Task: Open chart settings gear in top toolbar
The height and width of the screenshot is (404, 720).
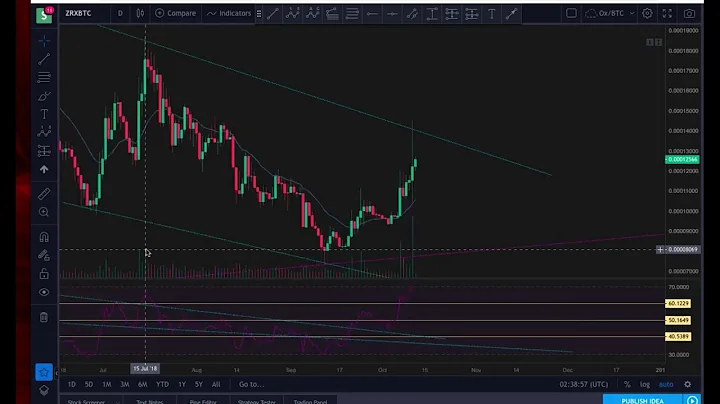Action: click(647, 13)
